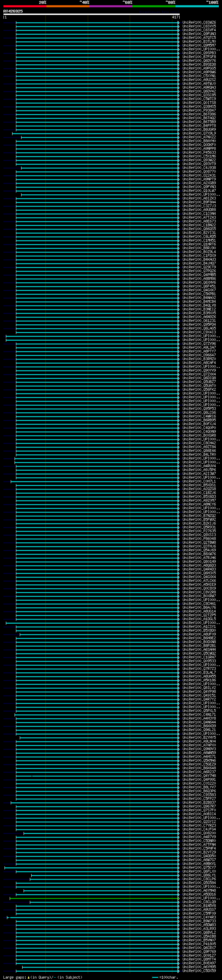Select label UniRef100_B6H8E2

199,638
